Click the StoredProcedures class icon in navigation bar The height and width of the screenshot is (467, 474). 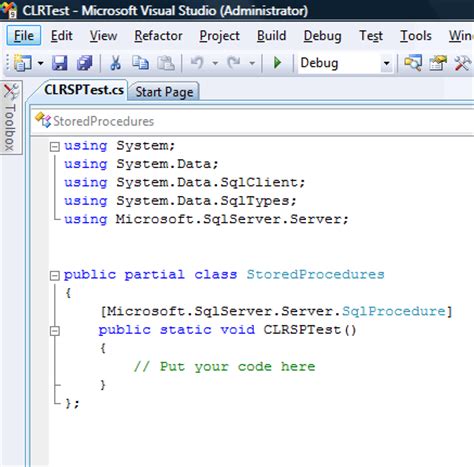(x=43, y=120)
